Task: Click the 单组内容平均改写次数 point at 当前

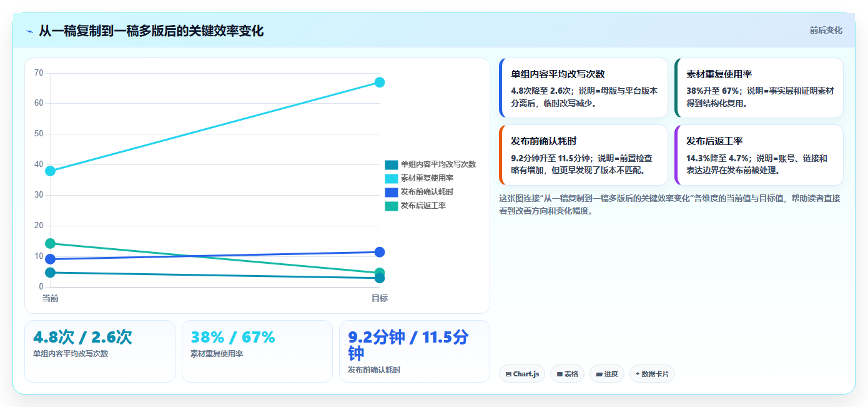Action: [x=51, y=273]
